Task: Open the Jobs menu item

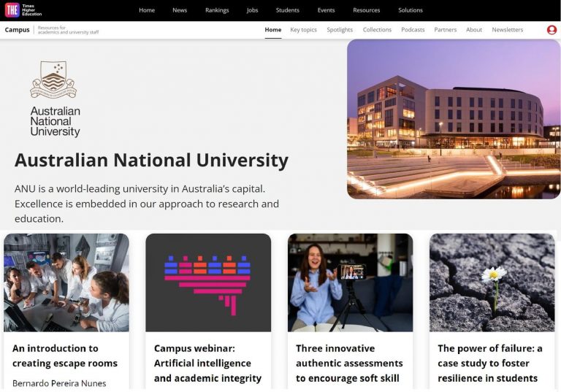Action: (x=252, y=10)
